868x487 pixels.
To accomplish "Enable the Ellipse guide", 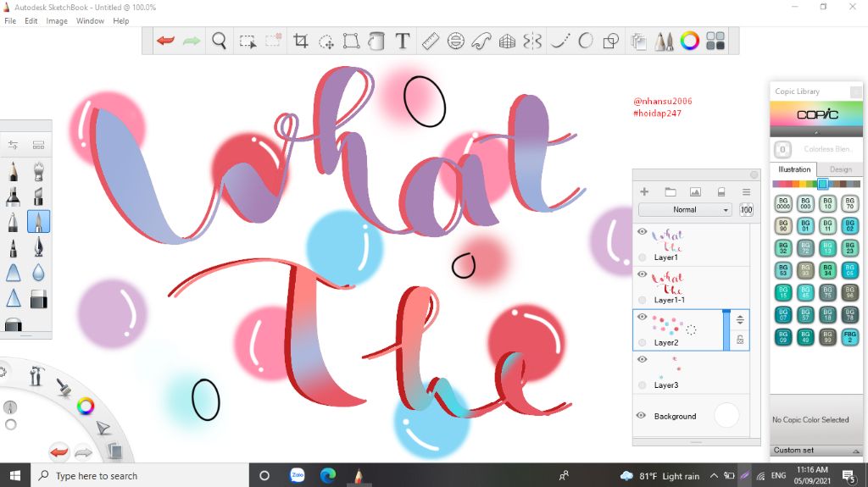I will click(x=455, y=41).
